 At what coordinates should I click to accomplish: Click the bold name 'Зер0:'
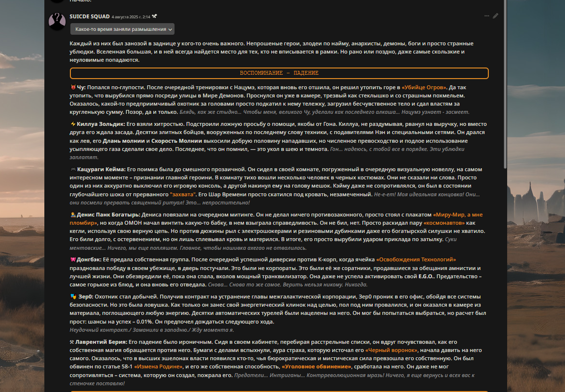coord(86,297)
